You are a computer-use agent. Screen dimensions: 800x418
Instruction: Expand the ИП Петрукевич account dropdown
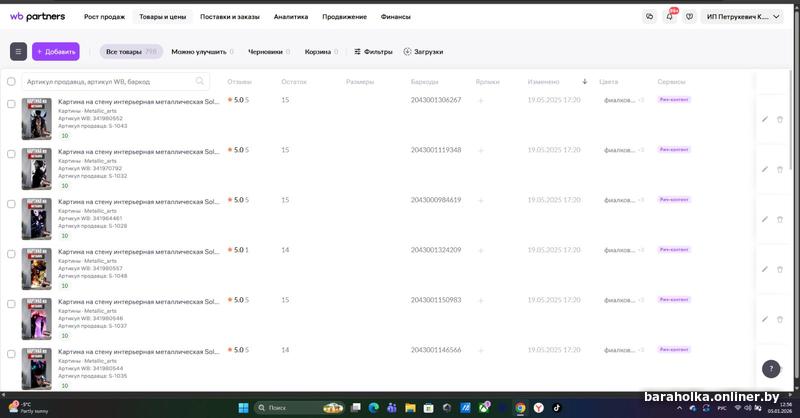[x=744, y=17]
